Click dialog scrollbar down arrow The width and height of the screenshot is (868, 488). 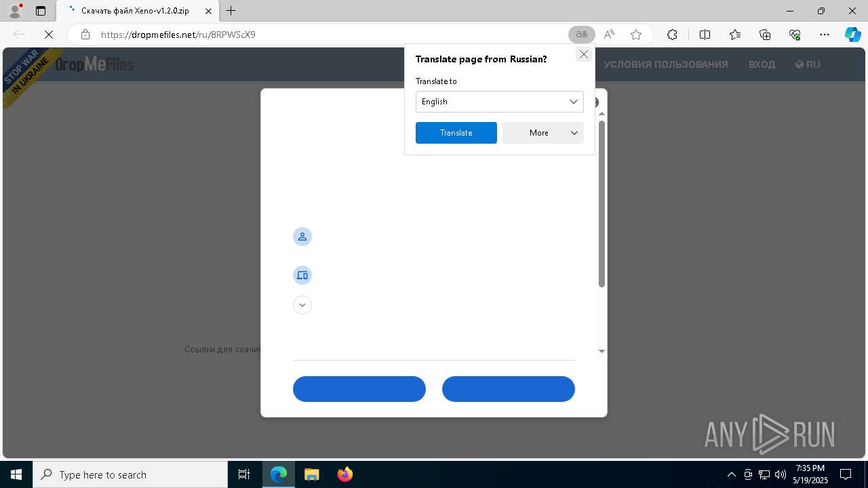pyautogui.click(x=601, y=351)
